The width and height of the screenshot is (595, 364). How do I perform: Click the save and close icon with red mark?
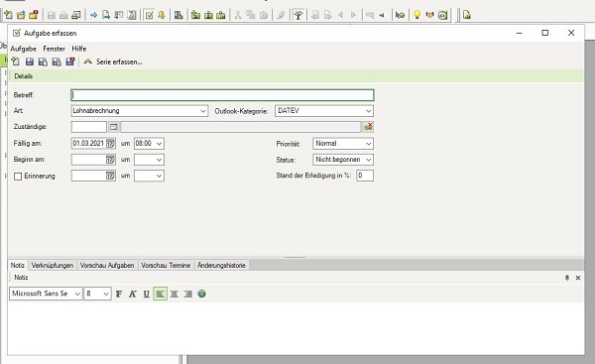(x=70, y=61)
